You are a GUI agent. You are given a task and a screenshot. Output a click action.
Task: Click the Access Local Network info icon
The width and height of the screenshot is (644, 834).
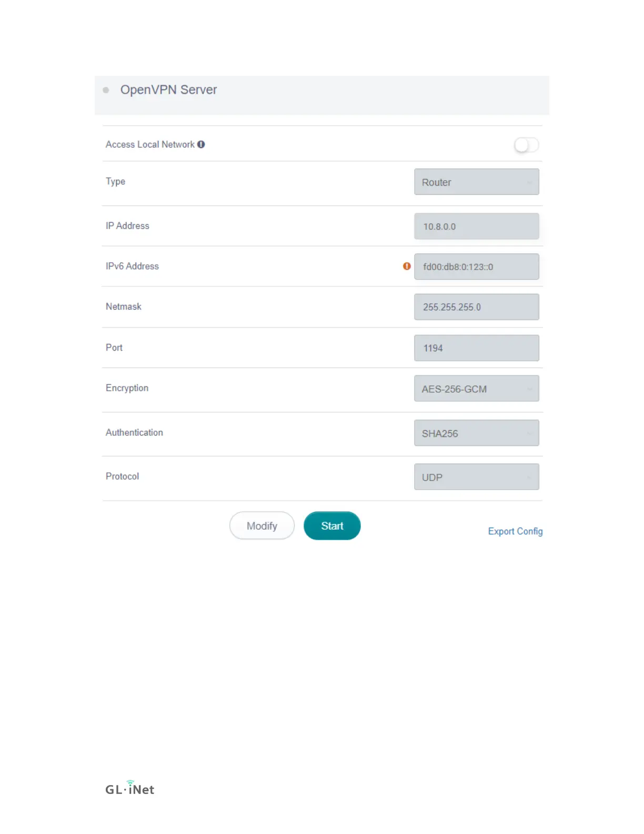(201, 144)
